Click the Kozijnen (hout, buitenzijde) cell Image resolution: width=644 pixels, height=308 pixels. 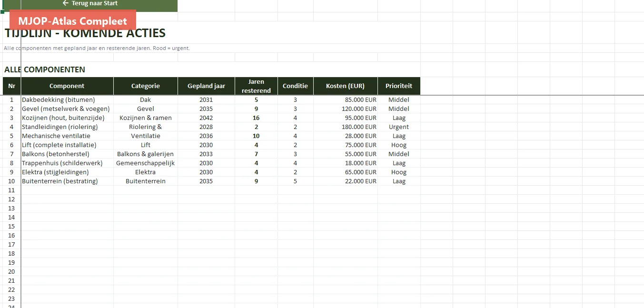[x=67, y=118]
